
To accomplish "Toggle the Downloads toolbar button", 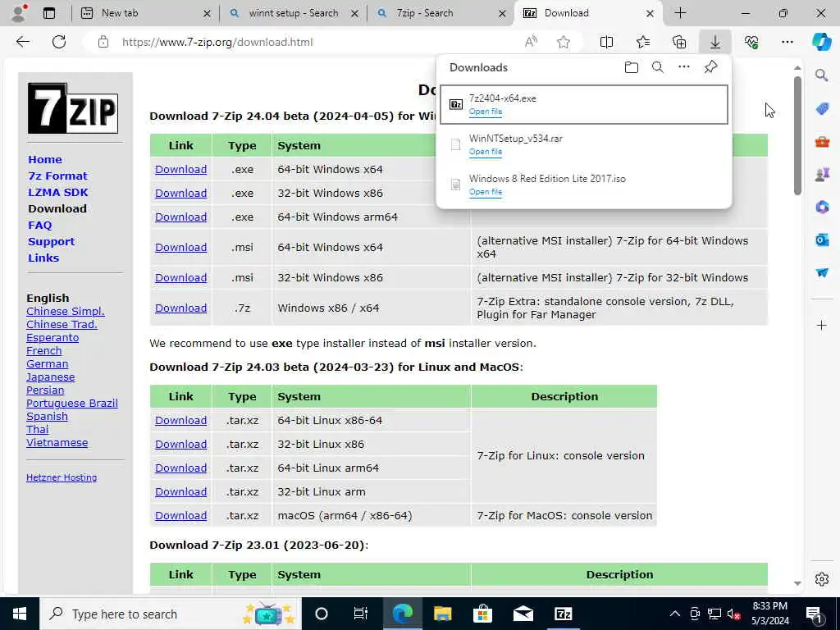I will [715, 42].
